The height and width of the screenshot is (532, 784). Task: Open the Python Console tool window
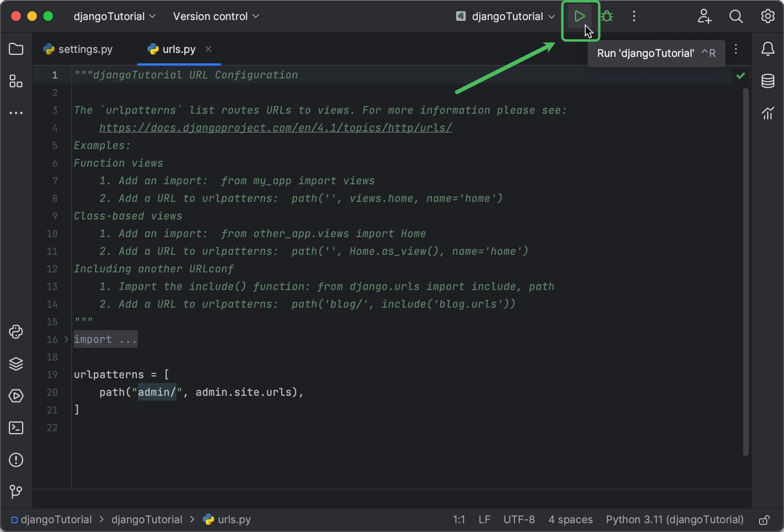(x=16, y=332)
